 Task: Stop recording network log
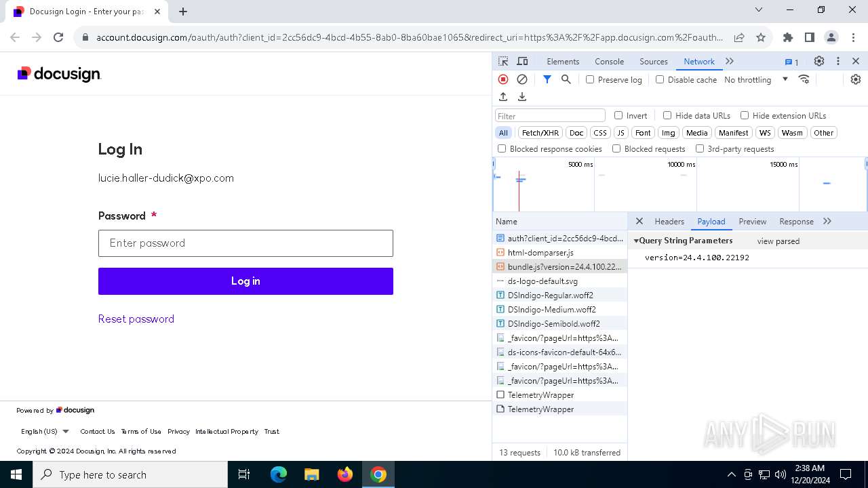pos(503,79)
